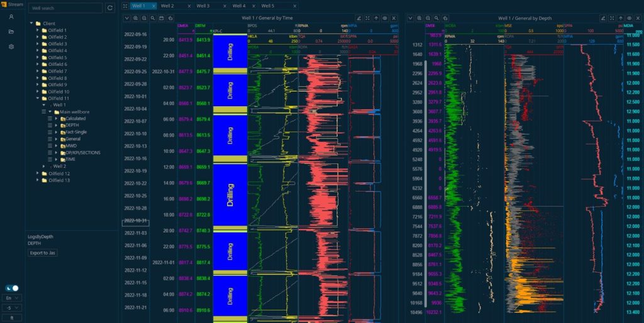644x323 pixels.
Task: Open the dropdown chevron in Depth panel toolbar
Action: tap(410, 18)
